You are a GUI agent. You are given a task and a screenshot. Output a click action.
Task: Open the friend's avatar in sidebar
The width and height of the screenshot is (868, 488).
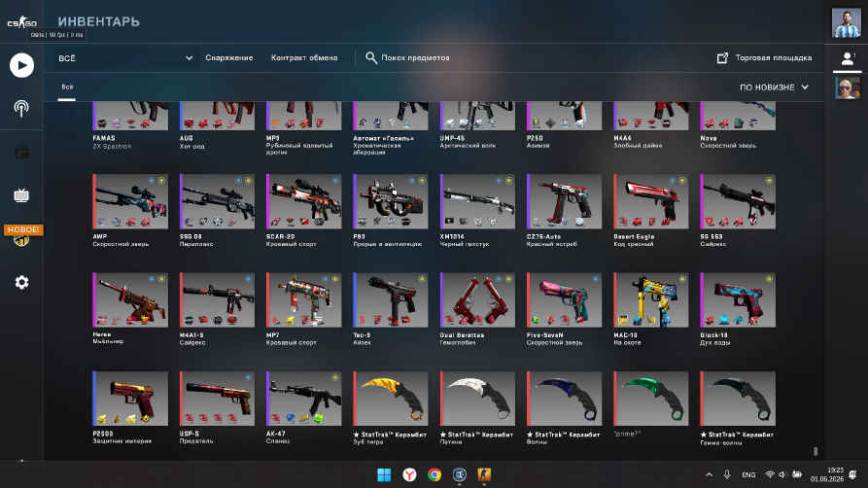pyautogui.click(x=848, y=88)
